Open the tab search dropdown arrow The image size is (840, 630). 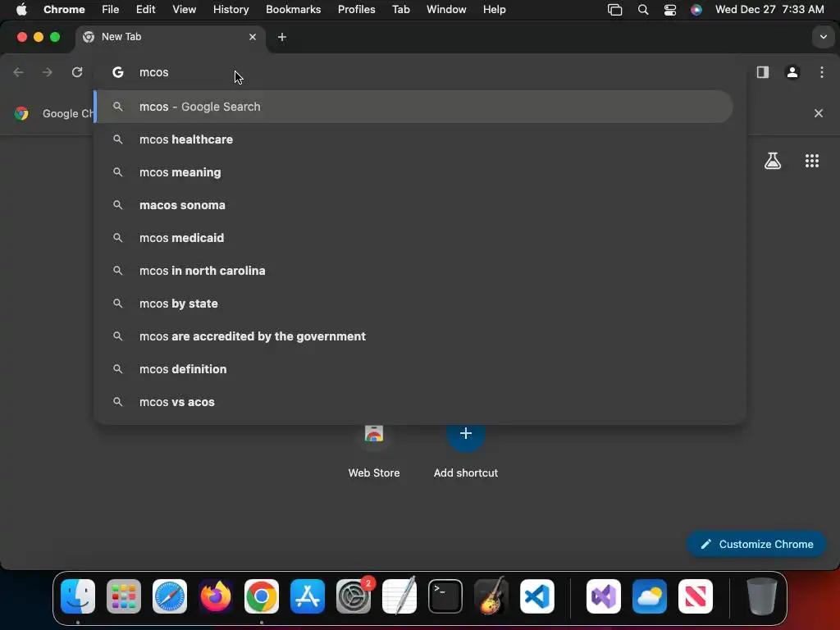pos(824,37)
